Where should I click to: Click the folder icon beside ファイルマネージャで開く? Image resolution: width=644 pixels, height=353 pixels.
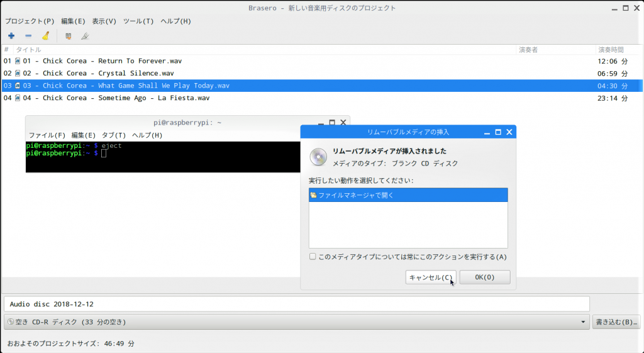pyautogui.click(x=313, y=195)
